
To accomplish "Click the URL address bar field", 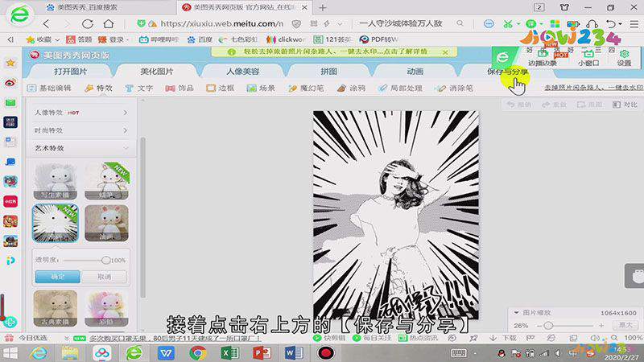I will [x=222, y=24].
